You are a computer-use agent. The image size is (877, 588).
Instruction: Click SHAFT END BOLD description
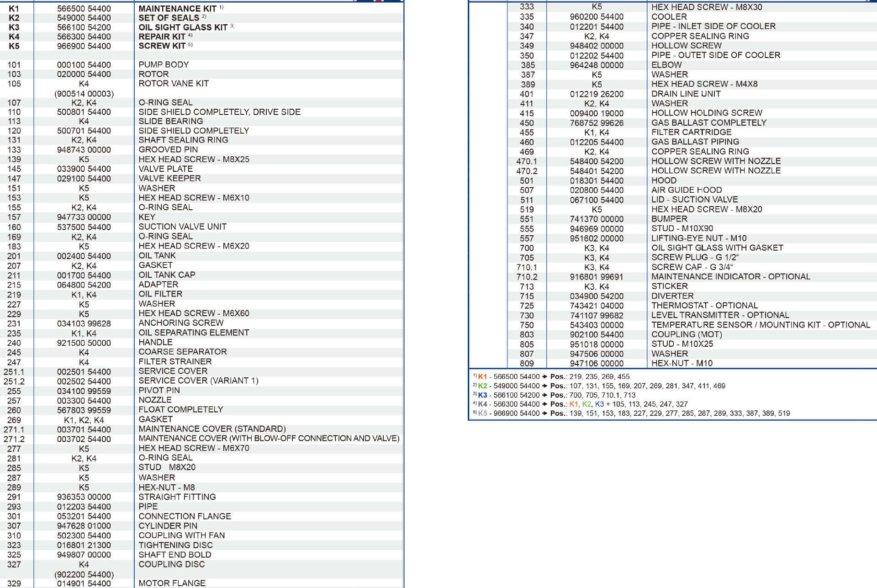(174, 555)
